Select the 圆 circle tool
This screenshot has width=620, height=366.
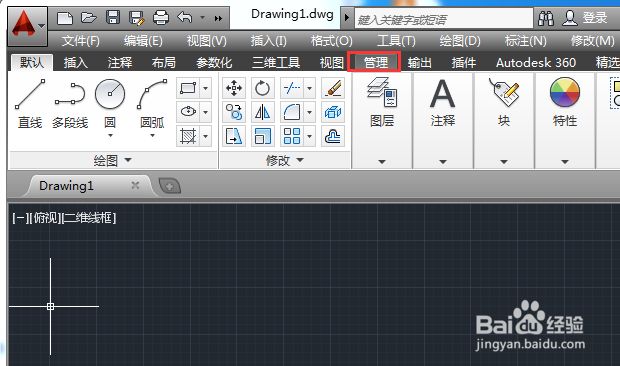tap(110, 102)
